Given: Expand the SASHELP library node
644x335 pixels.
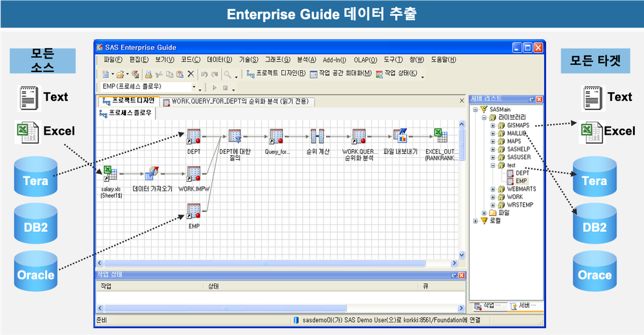Looking at the screenshot, I should point(493,149).
